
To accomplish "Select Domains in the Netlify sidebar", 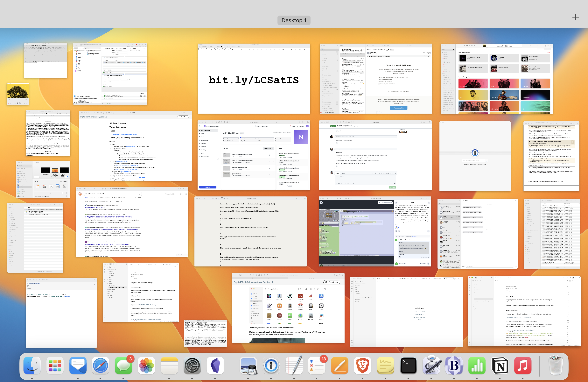I will click(204, 144).
